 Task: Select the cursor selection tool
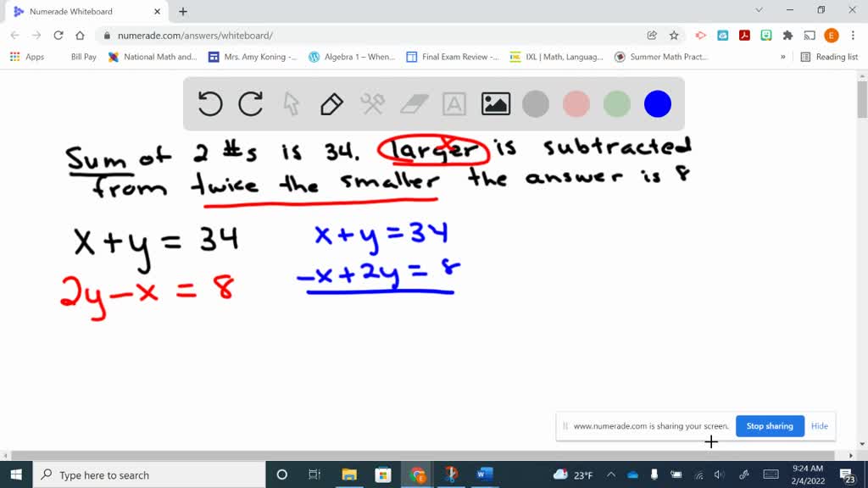(291, 103)
